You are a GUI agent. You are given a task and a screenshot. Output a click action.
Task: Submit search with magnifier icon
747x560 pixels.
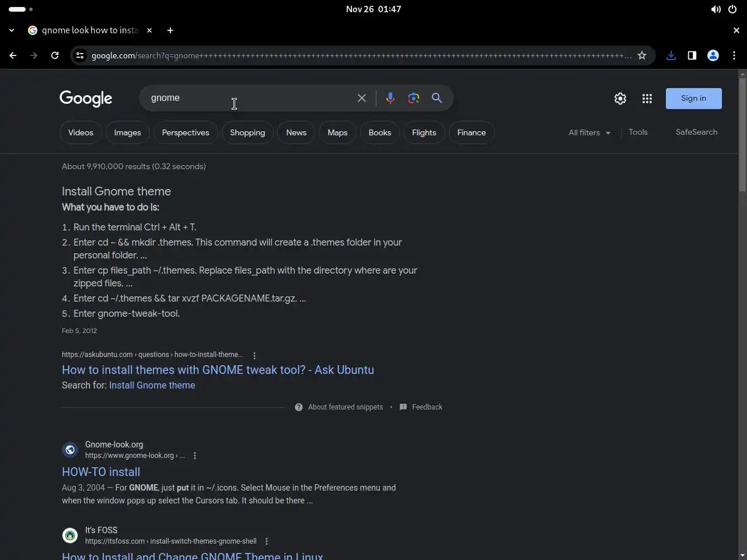pos(437,98)
